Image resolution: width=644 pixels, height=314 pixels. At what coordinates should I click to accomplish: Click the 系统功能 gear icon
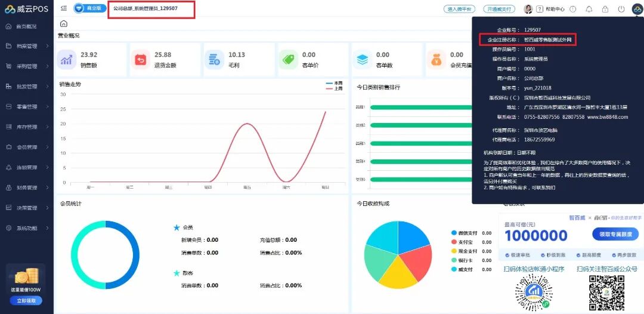(8, 227)
